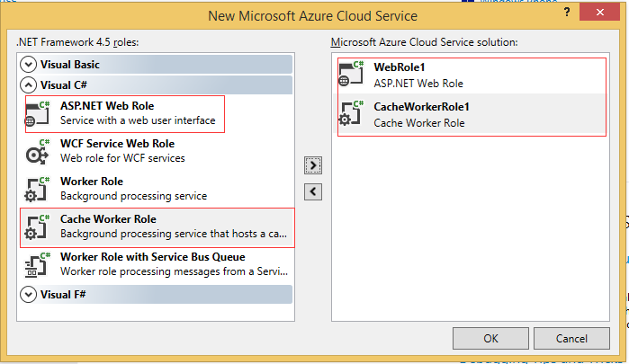The width and height of the screenshot is (629, 364).
Task: Confirm the dialog with OK
Action: tap(490, 338)
